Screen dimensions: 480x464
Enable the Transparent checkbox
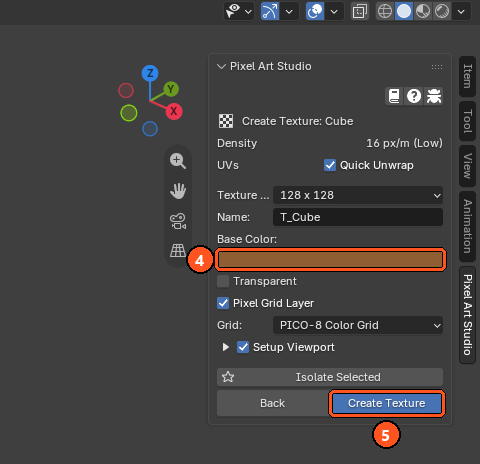(x=223, y=281)
